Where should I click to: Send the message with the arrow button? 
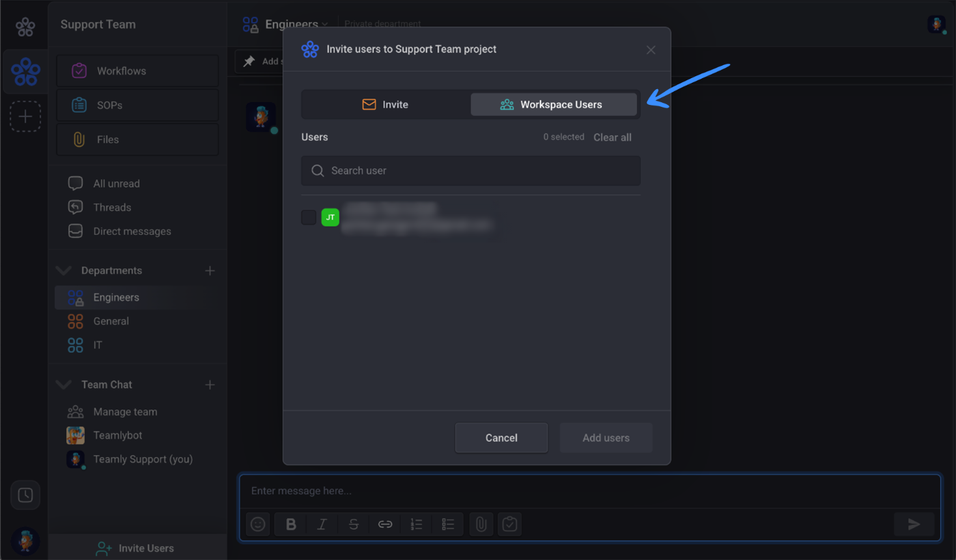[x=914, y=524]
